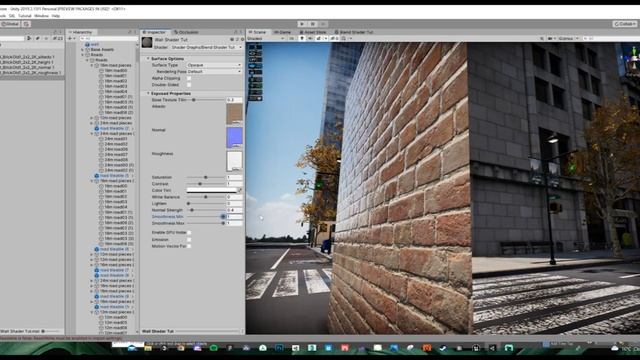Toggle the Emission checkbox

[x=189, y=240]
